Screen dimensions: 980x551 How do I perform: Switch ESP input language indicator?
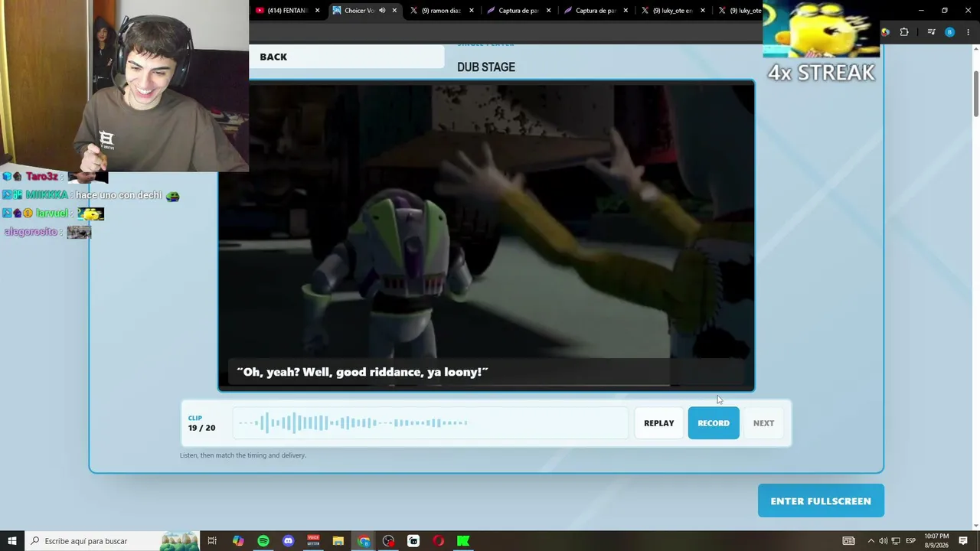click(x=911, y=541)
